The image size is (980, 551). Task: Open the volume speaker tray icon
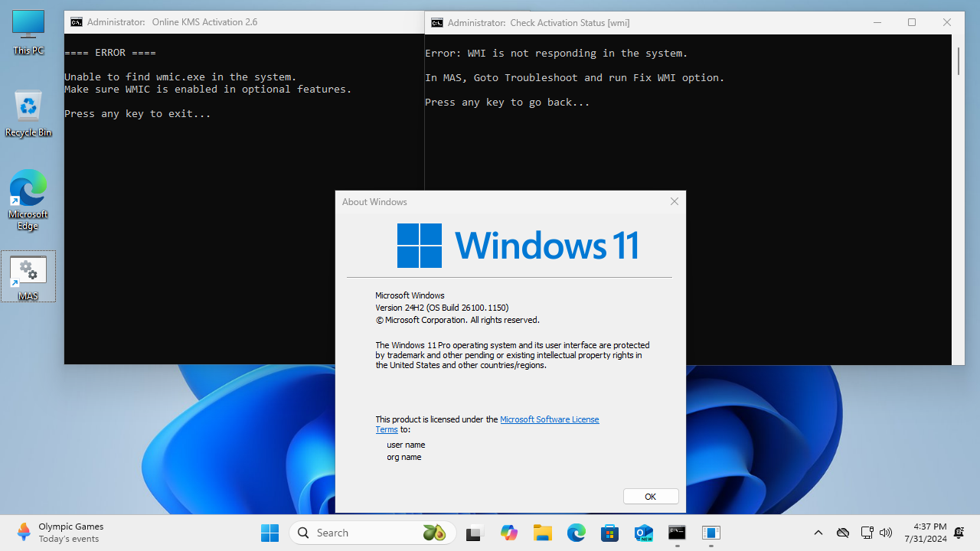tap(886, 533)
